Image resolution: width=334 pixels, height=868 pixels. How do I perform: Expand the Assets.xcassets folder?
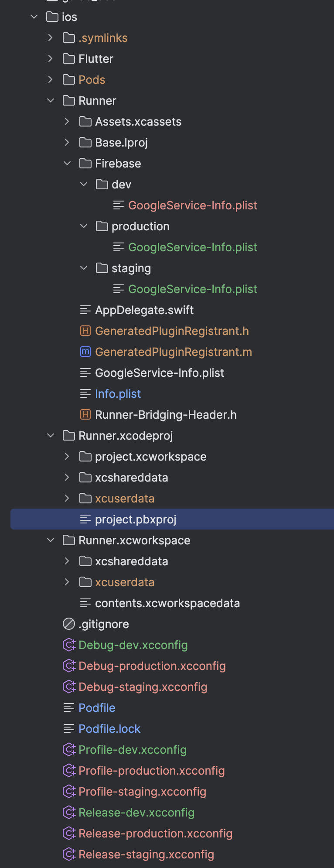pos(67,122)
